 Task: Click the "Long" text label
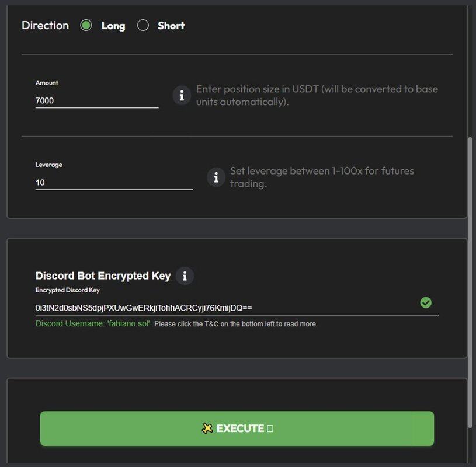coord(113,26)
